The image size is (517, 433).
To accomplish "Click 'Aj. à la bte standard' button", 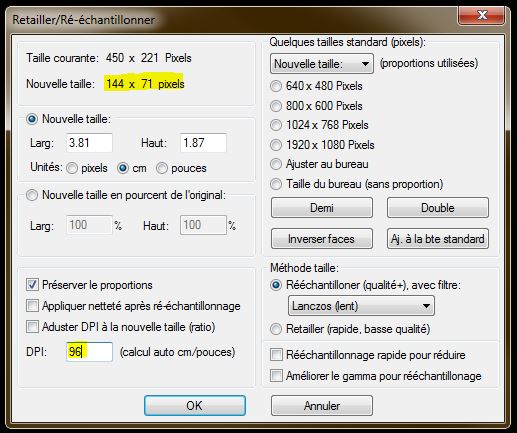I will click(438, 239).
